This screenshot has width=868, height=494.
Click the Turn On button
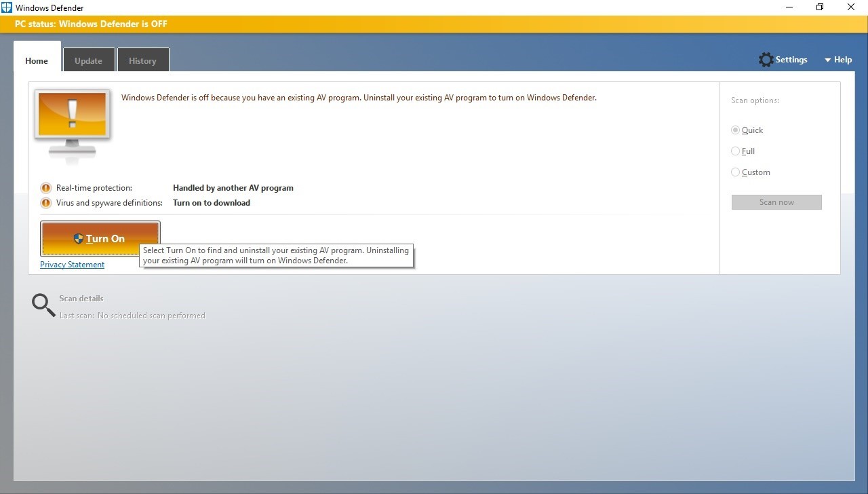click(x=100, y=238)
